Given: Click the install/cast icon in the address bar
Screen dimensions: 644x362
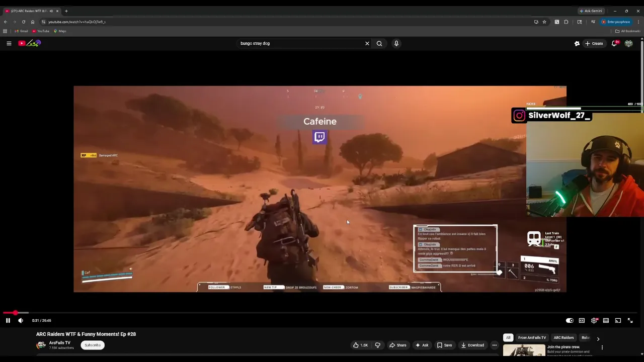Looking at the screenshot, I should pyautogui.click(x=536, y=22).
